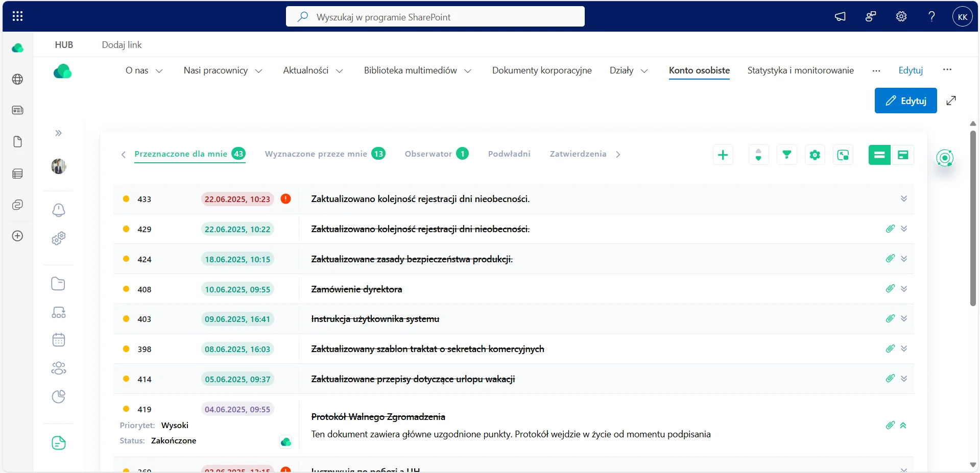
Task: Switch to compact list view toggle
Action: coord(879,155)
